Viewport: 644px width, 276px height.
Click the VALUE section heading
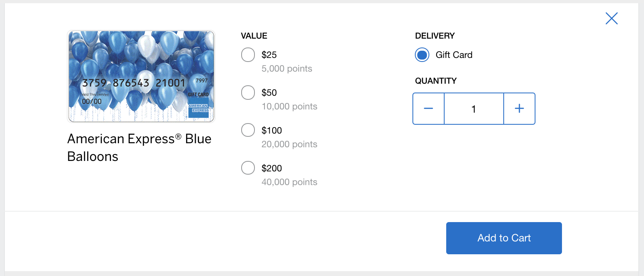pos(254,35)
